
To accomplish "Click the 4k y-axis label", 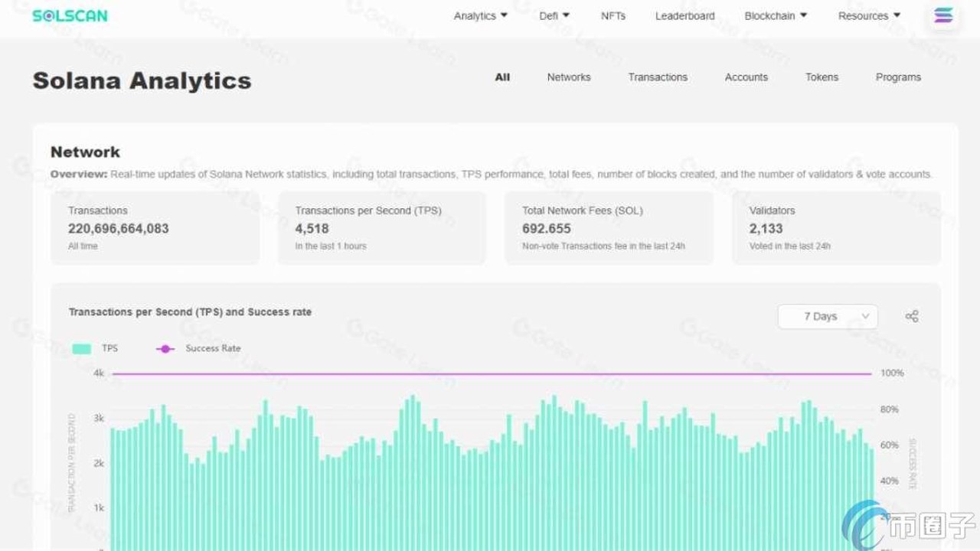I will pyautogui.click(x=99, y=373).
